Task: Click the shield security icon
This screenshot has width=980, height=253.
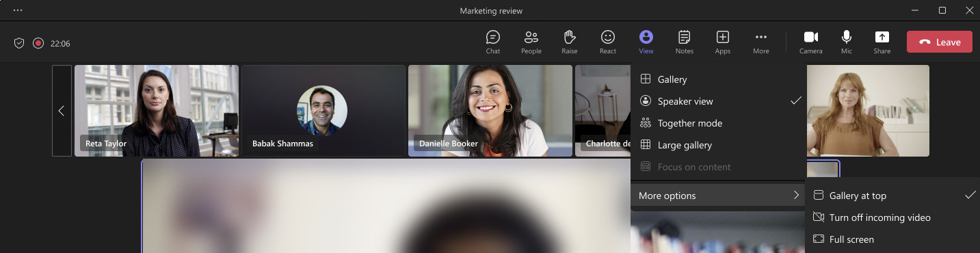Action: (x=19, y=43)
